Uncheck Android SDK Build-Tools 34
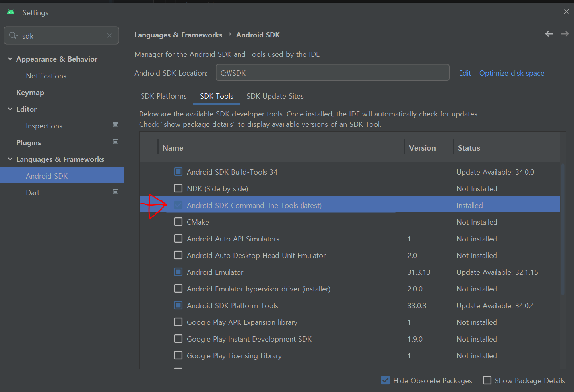This screenshot has height=392, width=574. click(178, 172)
